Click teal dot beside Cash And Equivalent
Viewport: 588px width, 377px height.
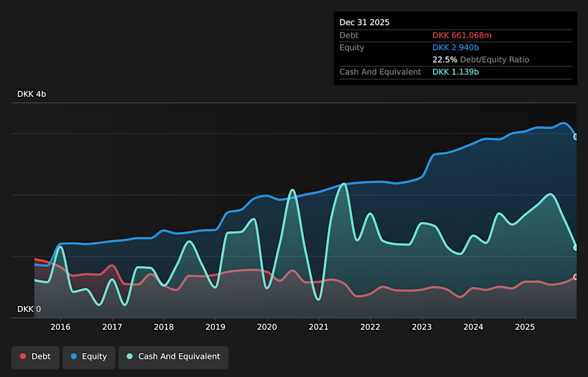(x=129, y=357)
